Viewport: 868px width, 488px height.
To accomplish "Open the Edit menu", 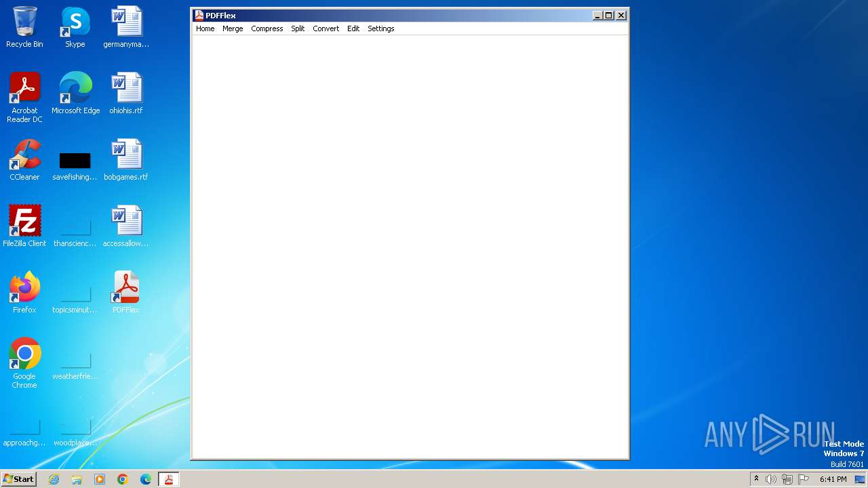I will (353, 28).
